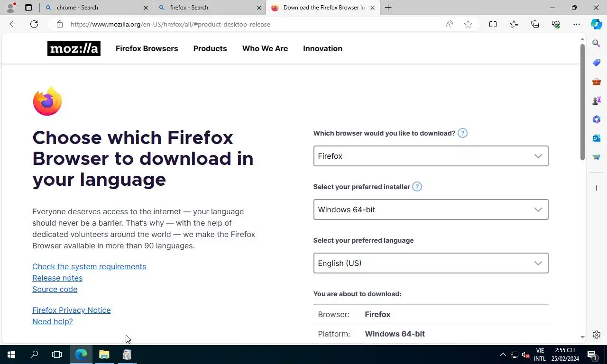607x364 pixels.
Task: Go back using the back arrow
Action: (13, 24)
